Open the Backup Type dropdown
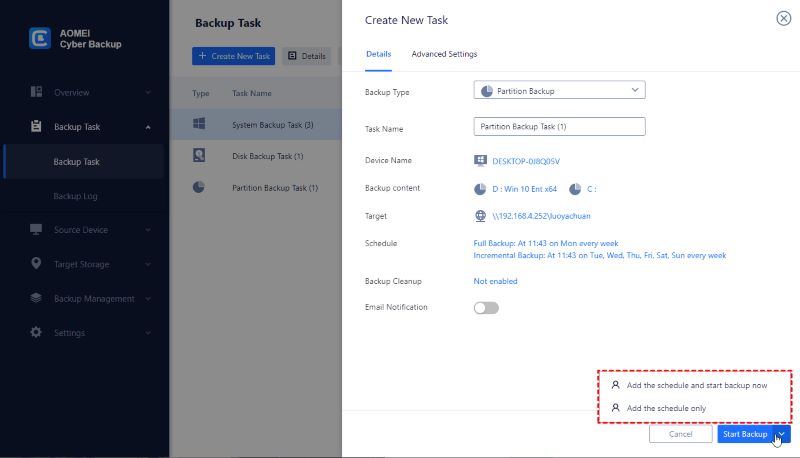The width and height of the screenshot is (800, 458). coord(560,90)
